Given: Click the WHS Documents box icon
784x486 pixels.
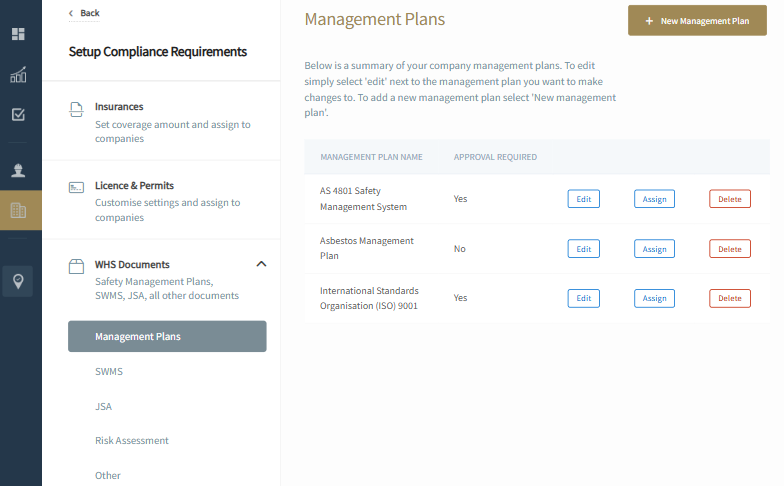Looking at the screenshot, I should 76,266.
